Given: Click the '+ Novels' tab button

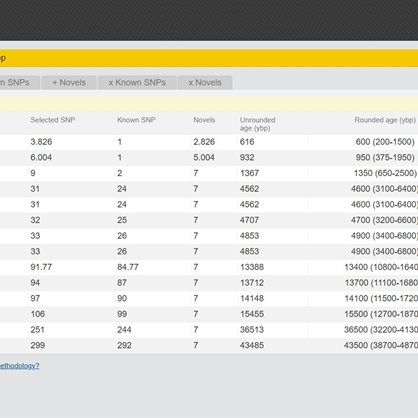Looking at the screenshot, I should click(69, 83).
